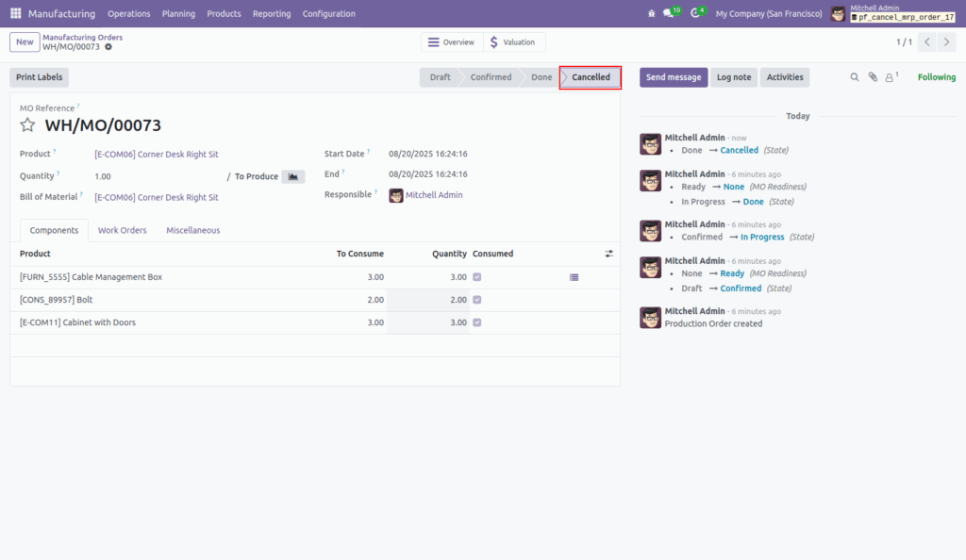Toggle the favorite star on WH/MO/00073
Image resolution: width=966 pixels, height=560 pixels.
(x=27, y=124)
